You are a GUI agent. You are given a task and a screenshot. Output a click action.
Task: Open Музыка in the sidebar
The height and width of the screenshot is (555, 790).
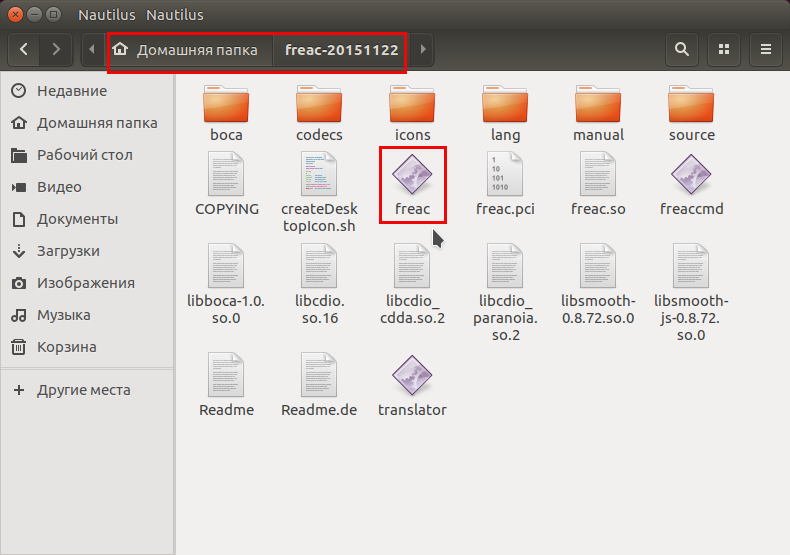(87, 315)
